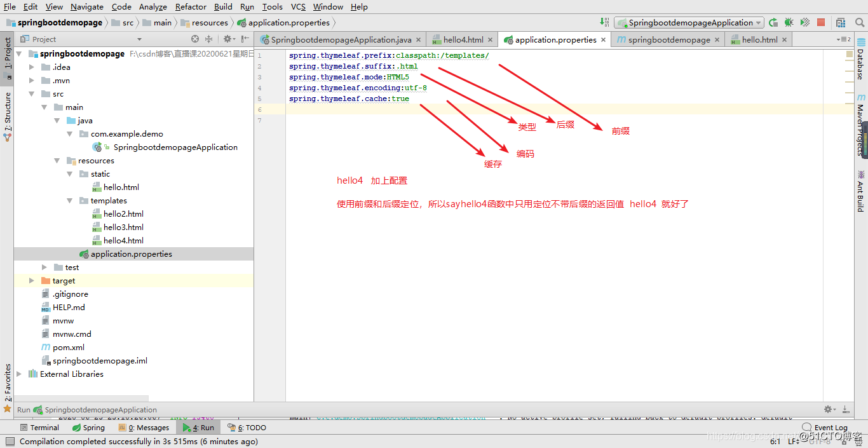Hide the Run panel with the download-arrow icon
The image size is (868, 448).
tap(846, 409)
